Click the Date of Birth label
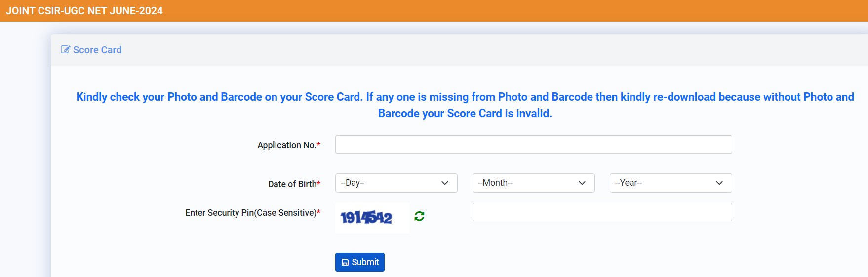868x277 pixels. 292,184
